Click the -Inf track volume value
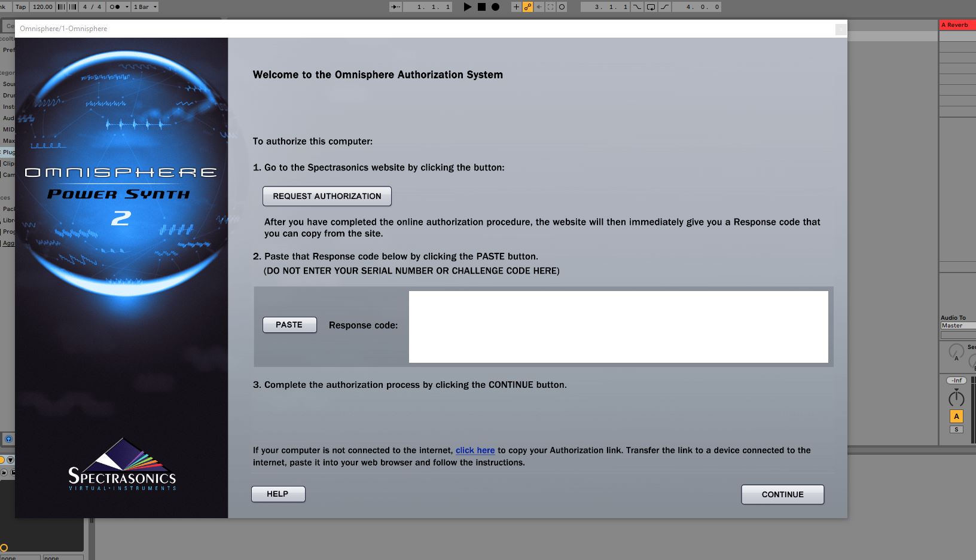976x560 pixels. click(956, 380)
